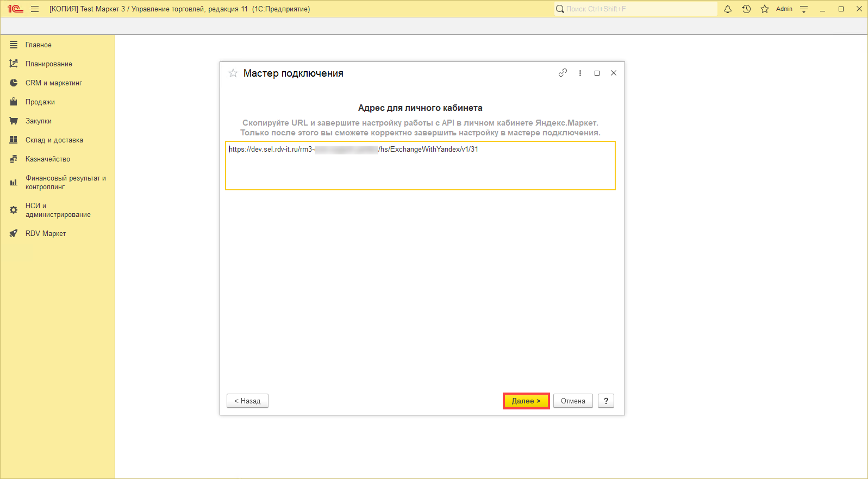This screenshot has width=868, height=479.
Task: Maximize the Мастер подключения dialog
Action: pos(597,73)
